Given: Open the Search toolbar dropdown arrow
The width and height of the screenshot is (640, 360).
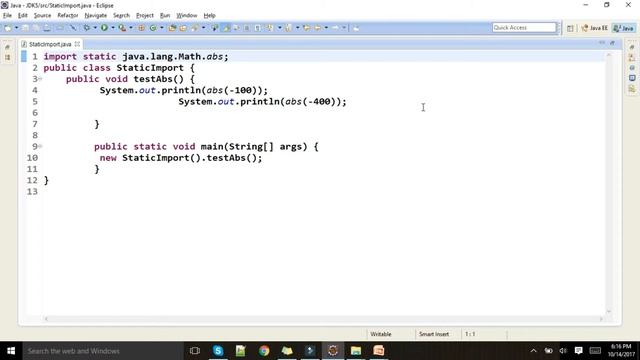Looking at the screenshot, I should click(x=203, y=28).
